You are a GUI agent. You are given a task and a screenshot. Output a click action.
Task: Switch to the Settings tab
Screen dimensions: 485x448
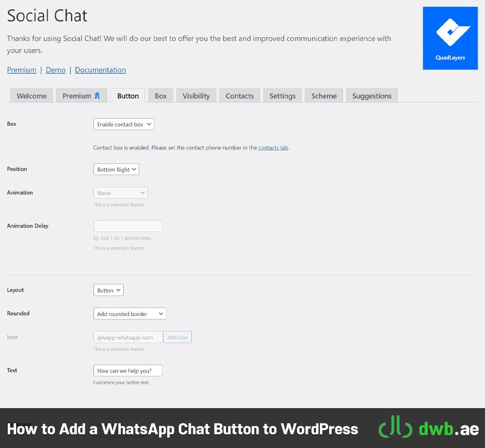tap(282, 95)
